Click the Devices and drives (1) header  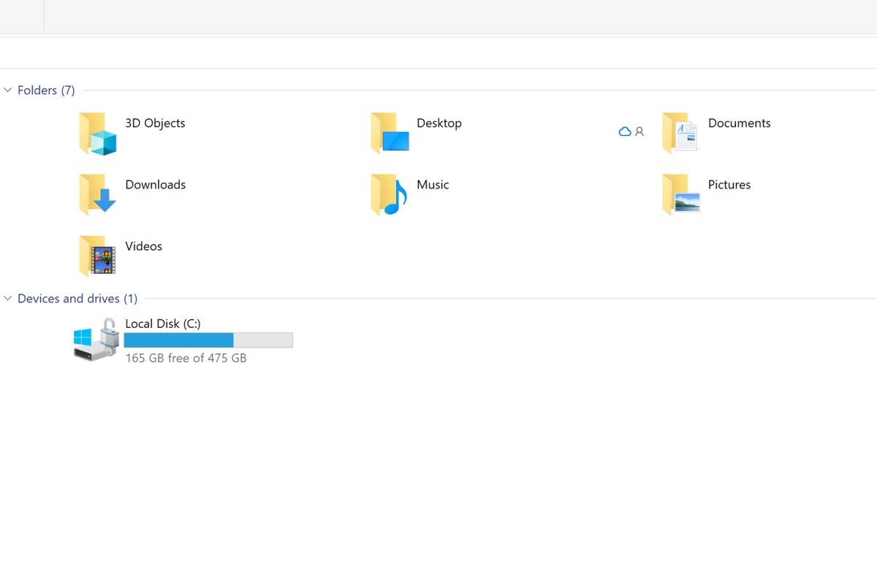coord(77,299)
